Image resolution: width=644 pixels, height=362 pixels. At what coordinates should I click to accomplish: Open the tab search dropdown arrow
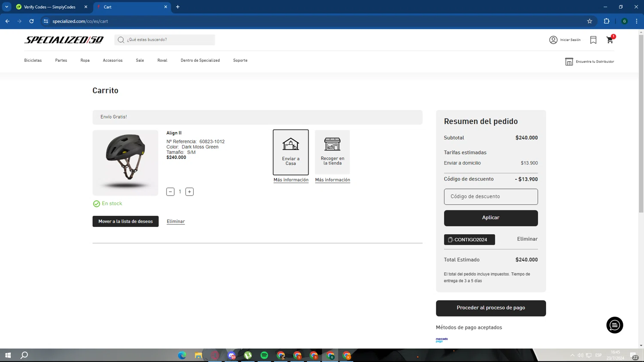tap(7, 7)
